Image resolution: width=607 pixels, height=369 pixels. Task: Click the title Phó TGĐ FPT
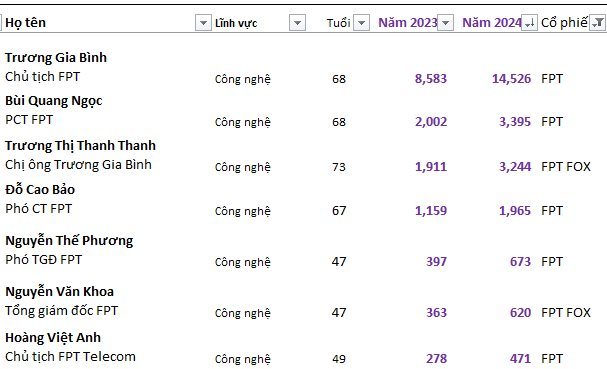(44, 259)
